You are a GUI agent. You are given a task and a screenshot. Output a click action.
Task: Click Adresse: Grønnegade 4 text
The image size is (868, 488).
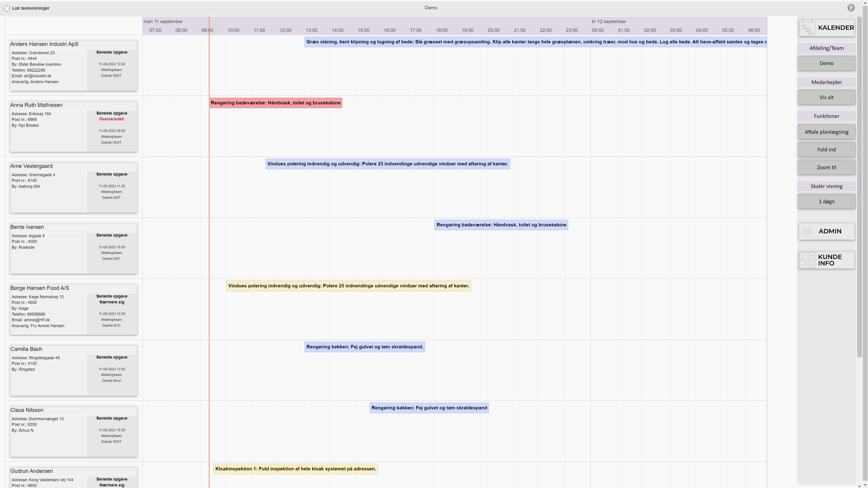[x=33, y=175]
